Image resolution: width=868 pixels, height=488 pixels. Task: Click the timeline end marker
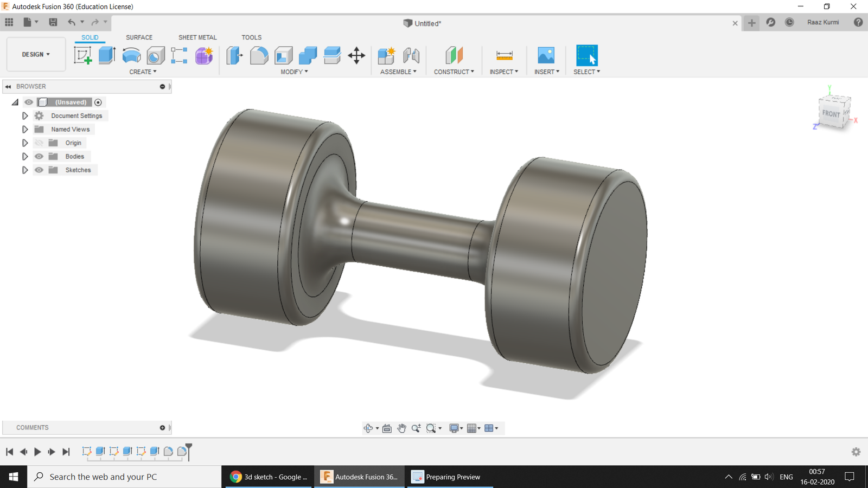[x=189, y=452]
